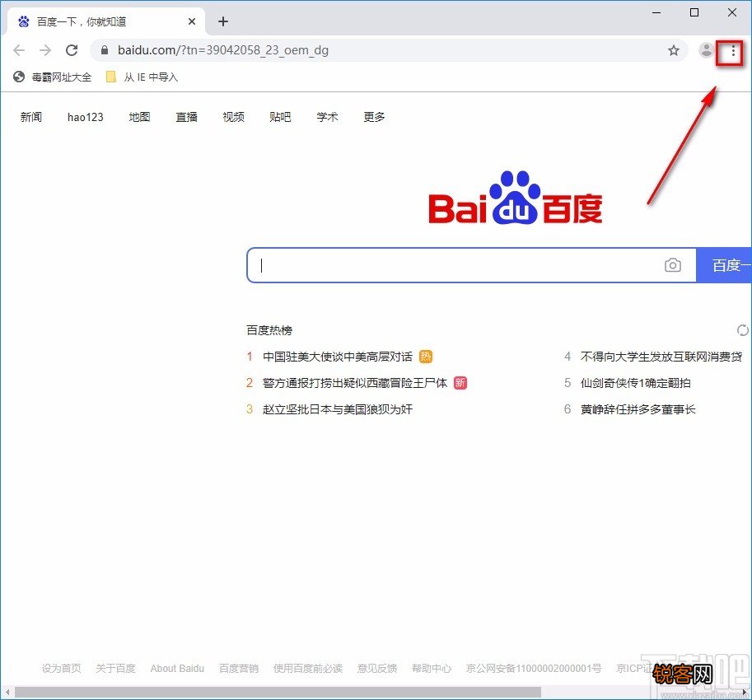Screen dimensions: 752x700
Task: Click footer link About Baidu
Action: coord(177,669)
